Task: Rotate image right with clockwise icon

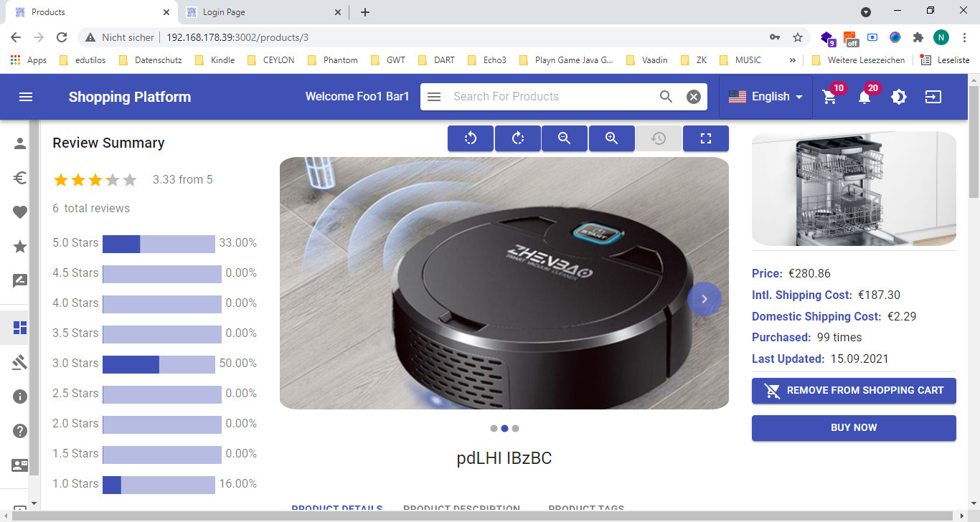Action: point(518,138)
